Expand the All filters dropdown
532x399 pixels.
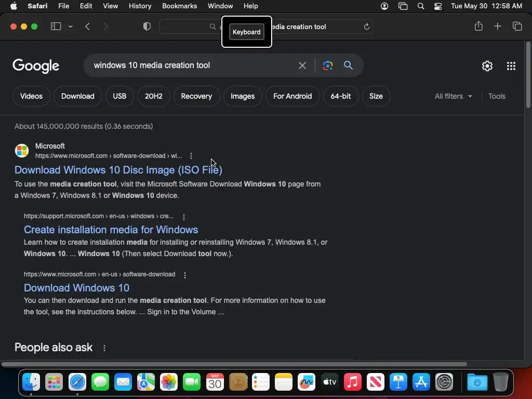click(453, 96)
